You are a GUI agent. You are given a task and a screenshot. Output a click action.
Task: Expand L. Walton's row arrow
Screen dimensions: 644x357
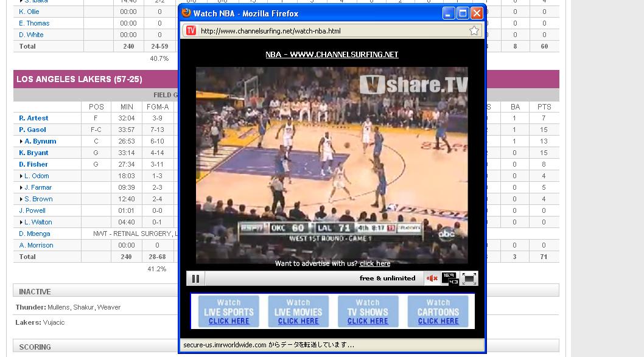(21, 223)
